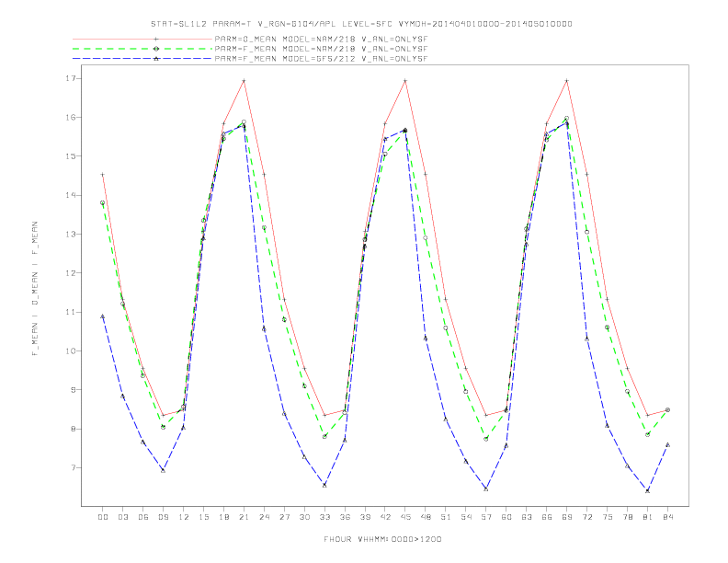Click the x-axis label FHOUR VHHMM:0000>1200
Image resolution: width=728 pixels, height=563 pixels.
click(x=382, y=539)
